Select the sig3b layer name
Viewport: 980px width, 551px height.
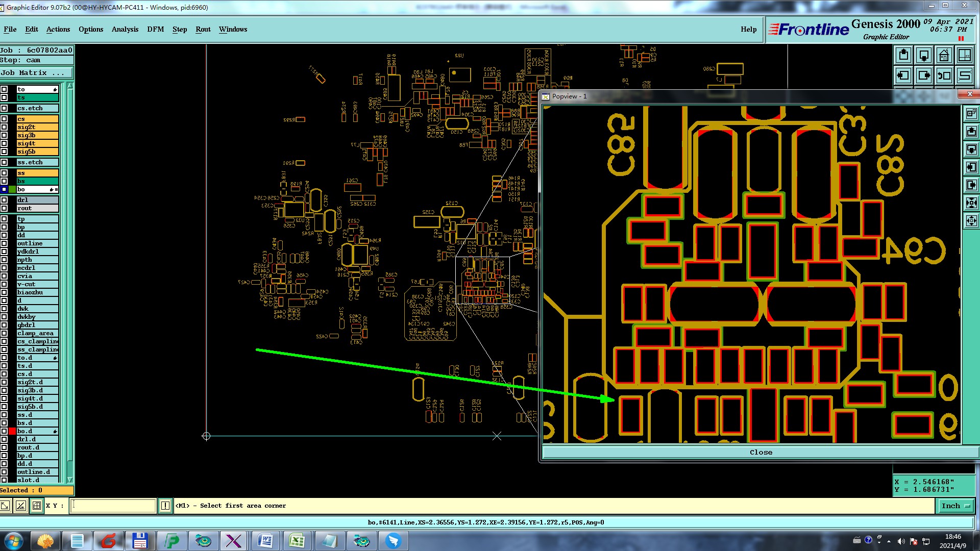click(37, 135)
